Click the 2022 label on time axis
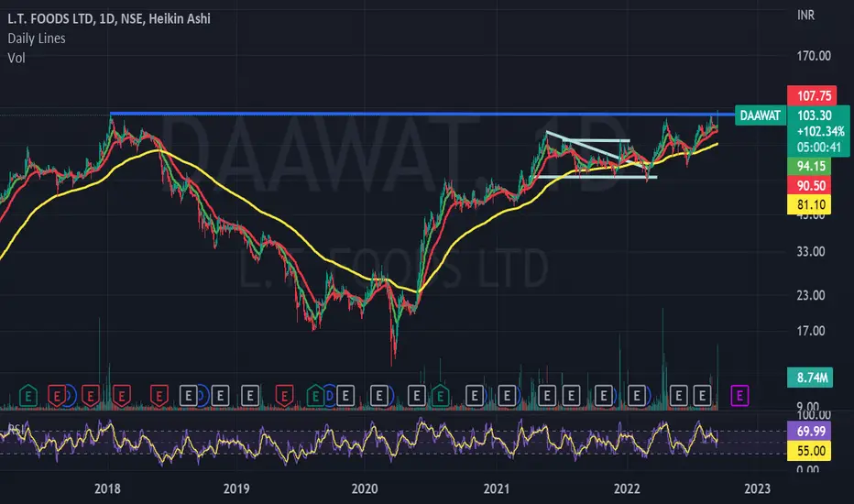This screenshot has height=504, width=854. click(627, 488)
